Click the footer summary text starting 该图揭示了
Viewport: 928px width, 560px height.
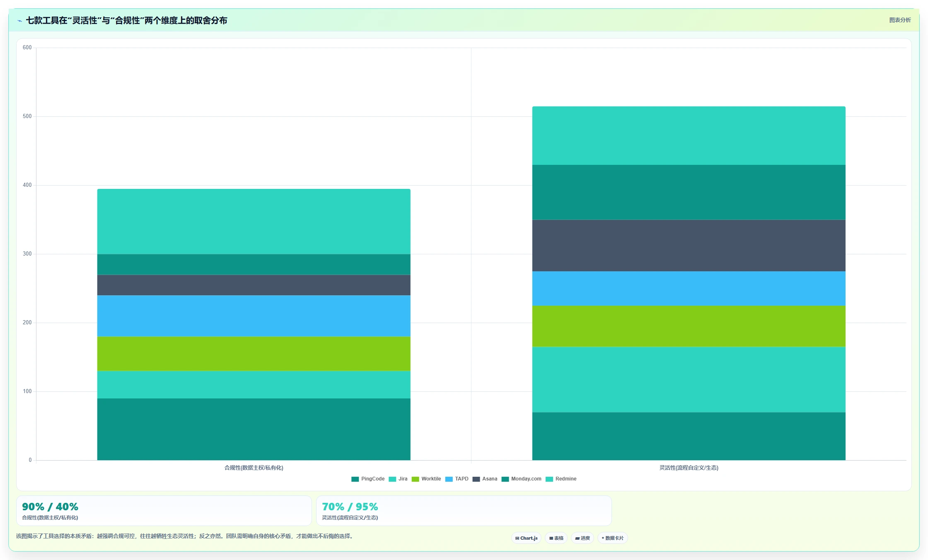(x=185, y=536)
